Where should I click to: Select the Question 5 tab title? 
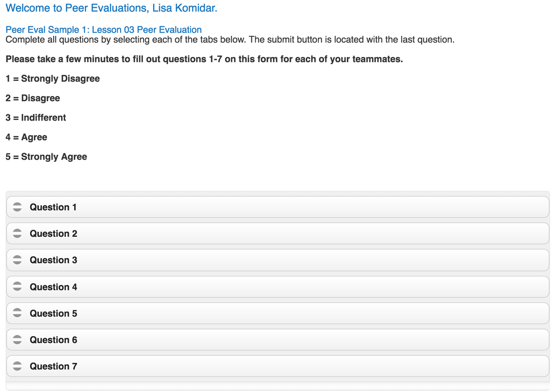tap(54, 313)
